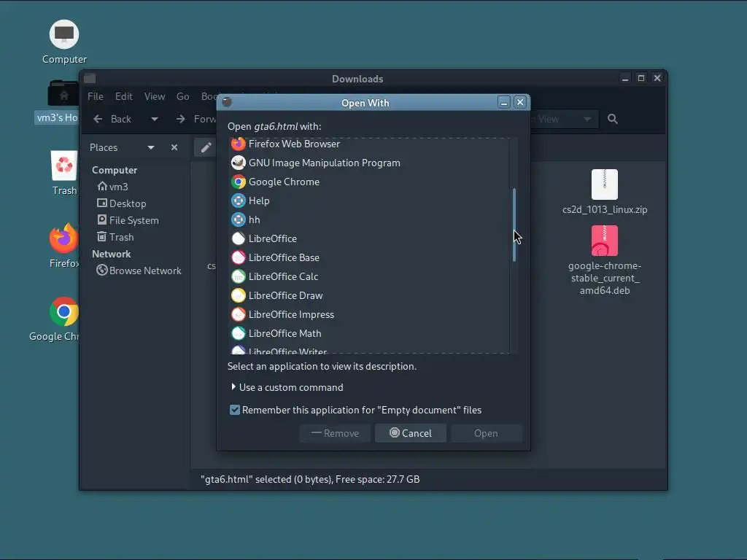Close the Open With dialog

(520, 102)
